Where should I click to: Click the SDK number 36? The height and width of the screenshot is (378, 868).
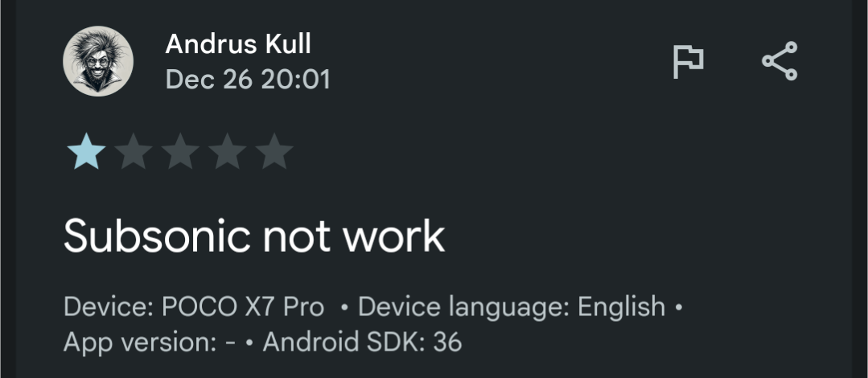click(x=447, y=343)
